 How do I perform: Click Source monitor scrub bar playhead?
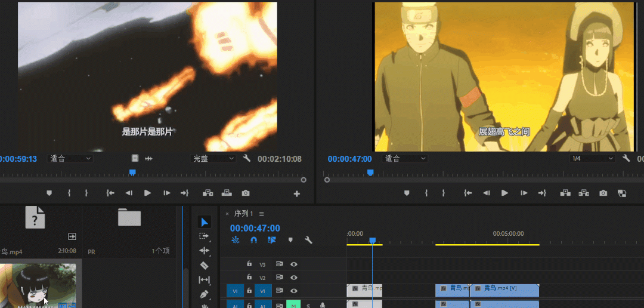point(132,173)
